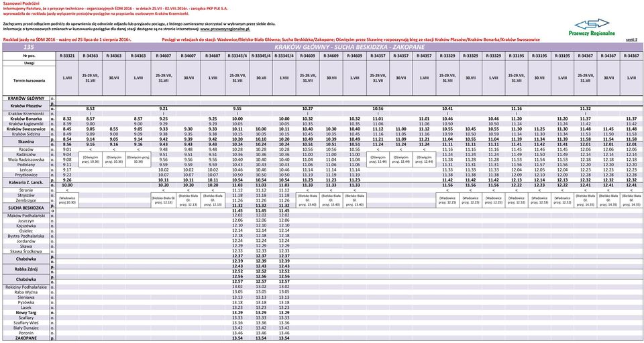Click the Nowy Targ station label
The image size is (644, 343).
pos(27,312)
